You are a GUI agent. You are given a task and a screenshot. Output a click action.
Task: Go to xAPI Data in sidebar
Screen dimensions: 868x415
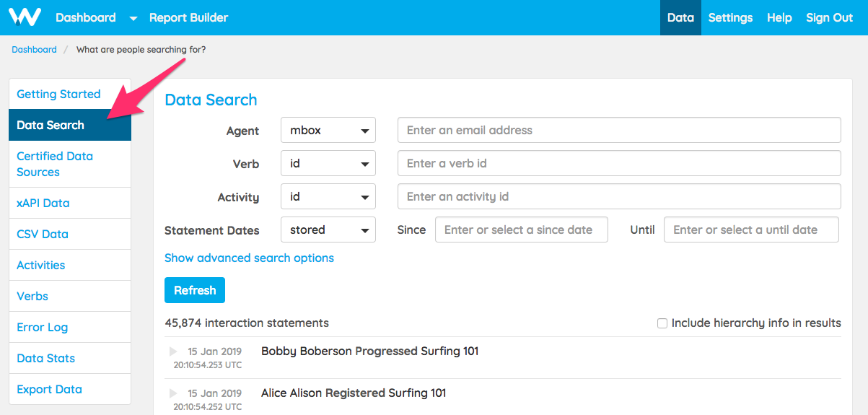pyautogui.click(x=43, y=203)
